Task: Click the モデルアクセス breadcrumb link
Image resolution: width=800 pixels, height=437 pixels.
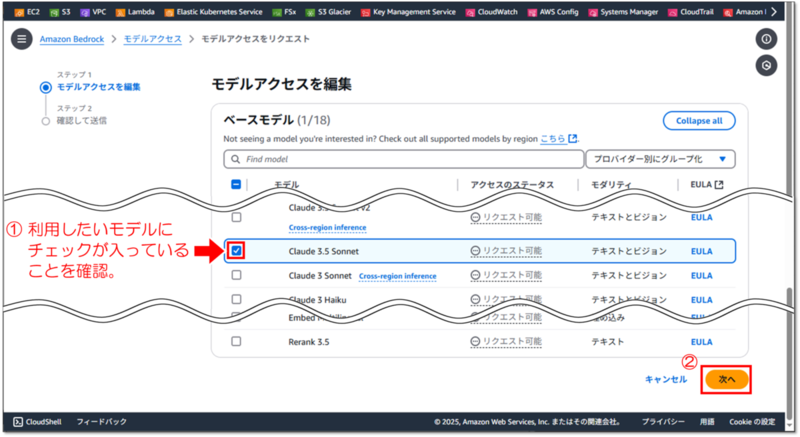Action: [x=153, y=39]
